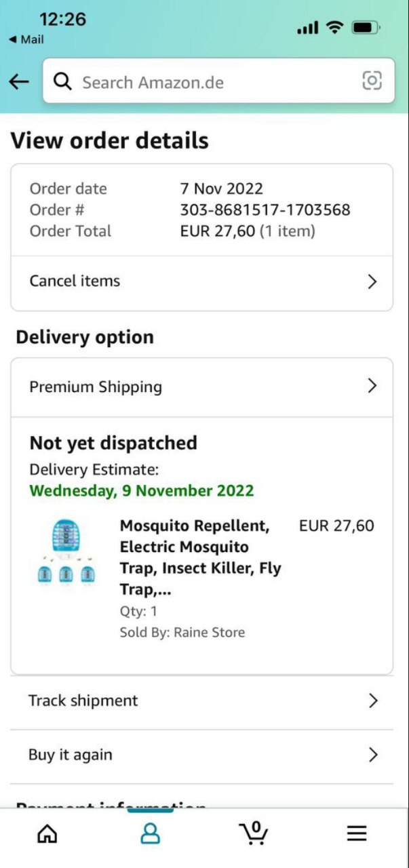Select the Track shipment row
Screen dimensions: 409x868
click(83, 701)
